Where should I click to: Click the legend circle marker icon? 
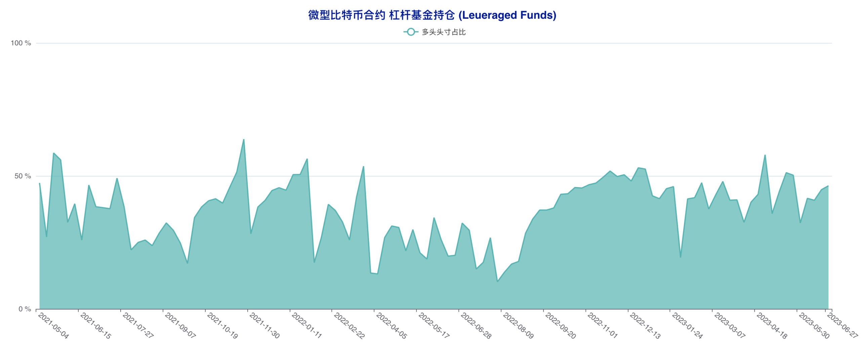[x=411, y=32]
